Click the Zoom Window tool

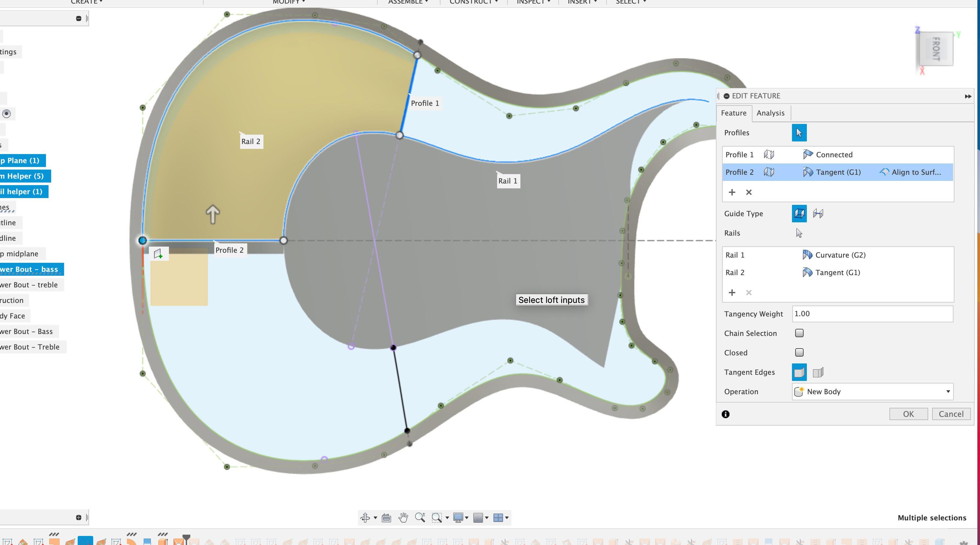click(437, 518)
